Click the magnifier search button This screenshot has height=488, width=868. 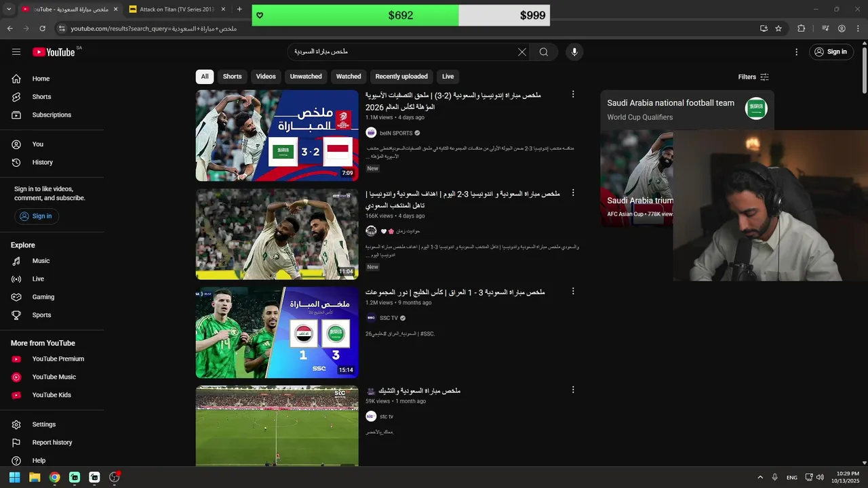[544, 52]
